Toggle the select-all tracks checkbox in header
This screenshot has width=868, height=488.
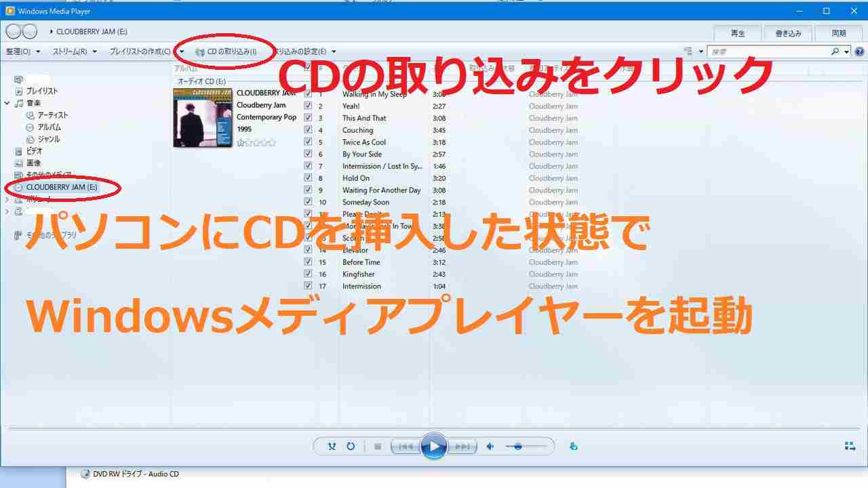[x=308, y=67]
